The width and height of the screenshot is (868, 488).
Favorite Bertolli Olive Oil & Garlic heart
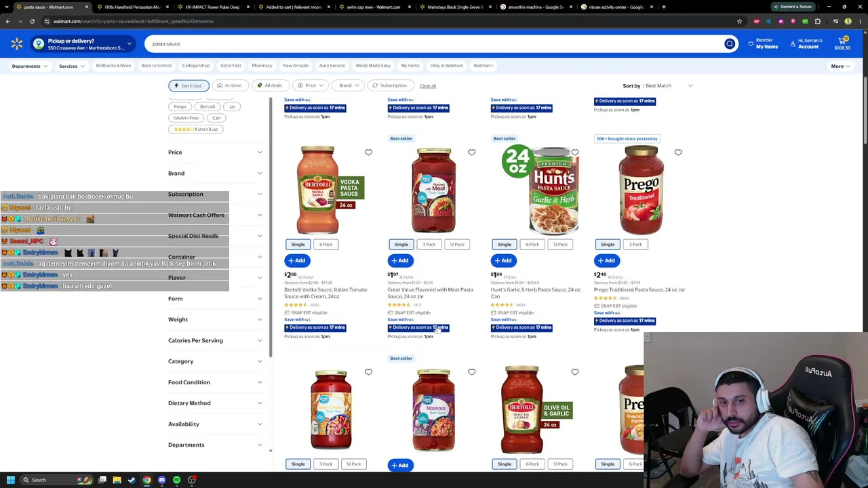[574, 372]
